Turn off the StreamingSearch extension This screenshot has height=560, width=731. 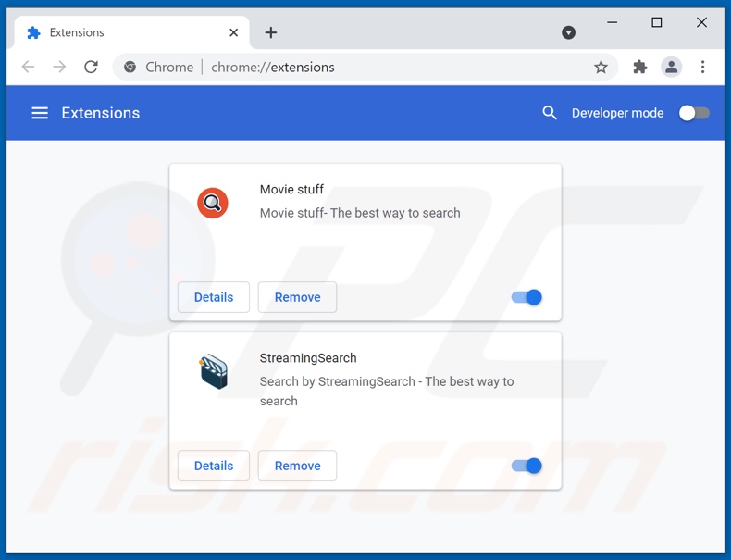tap(527, 466)
